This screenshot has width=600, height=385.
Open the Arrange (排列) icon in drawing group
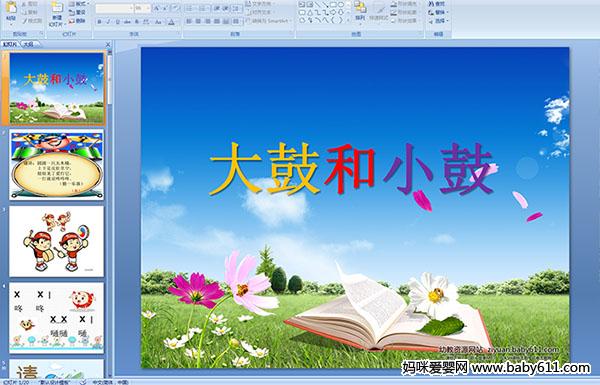(360, 10)
